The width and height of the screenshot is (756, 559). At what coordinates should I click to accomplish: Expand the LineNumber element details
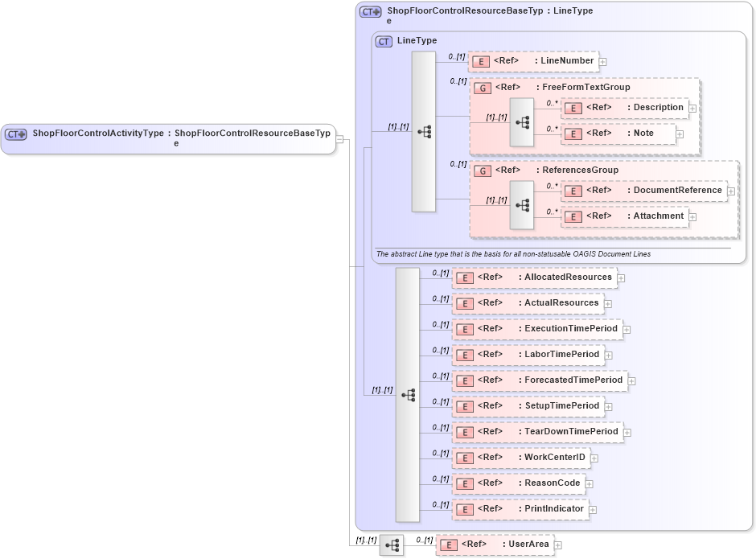point(602,60)
